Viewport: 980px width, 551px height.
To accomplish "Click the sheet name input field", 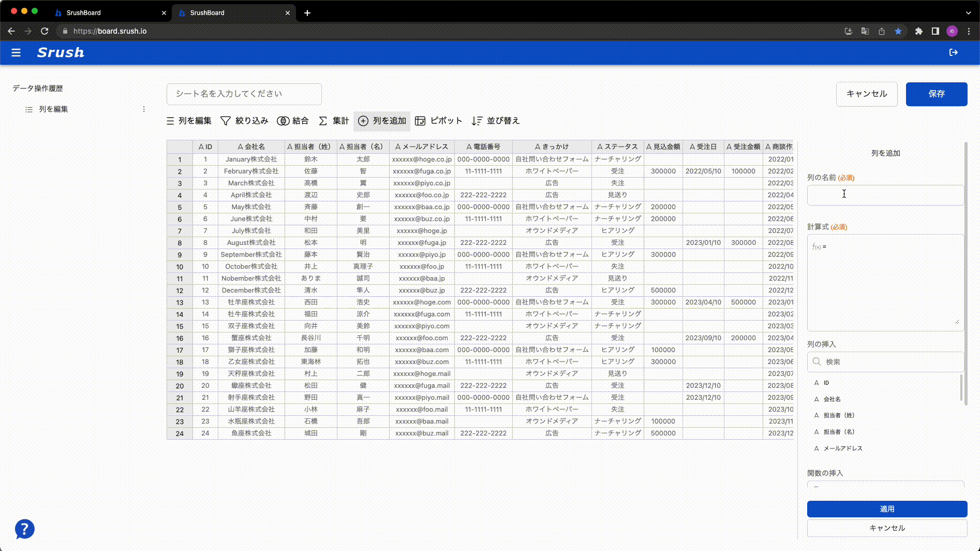I will point(244,94).
